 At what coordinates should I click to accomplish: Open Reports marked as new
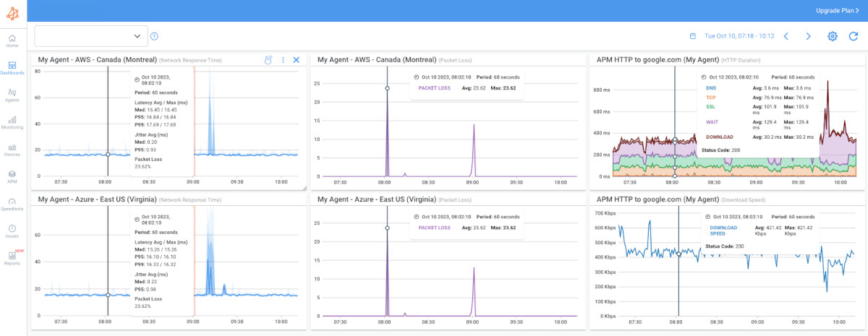[12, 258]
